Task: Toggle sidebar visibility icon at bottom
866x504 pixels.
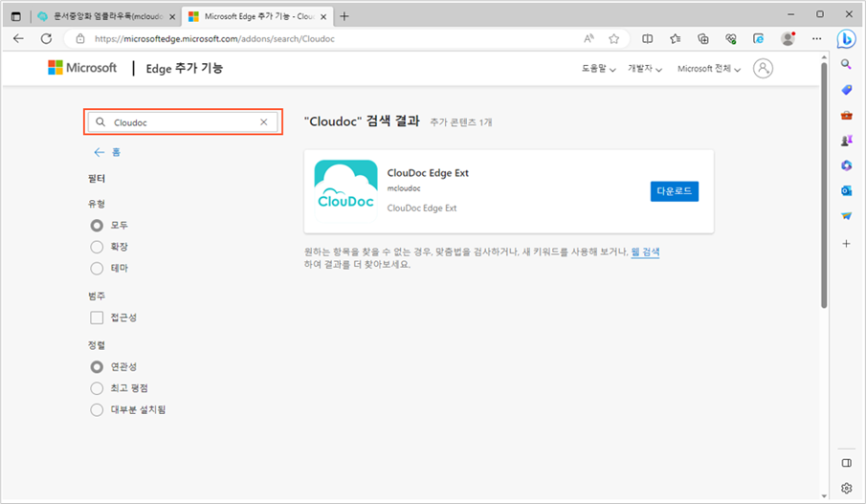Action: [x=846, y=463]
